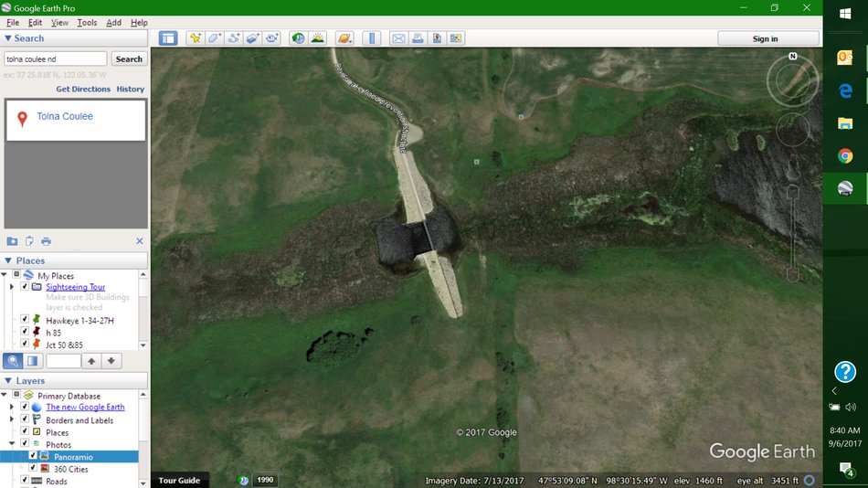This screenshot has height=488, width=868.
Task: Open the Tools menu
Action: pyautogui.click(x=87, y=22)
